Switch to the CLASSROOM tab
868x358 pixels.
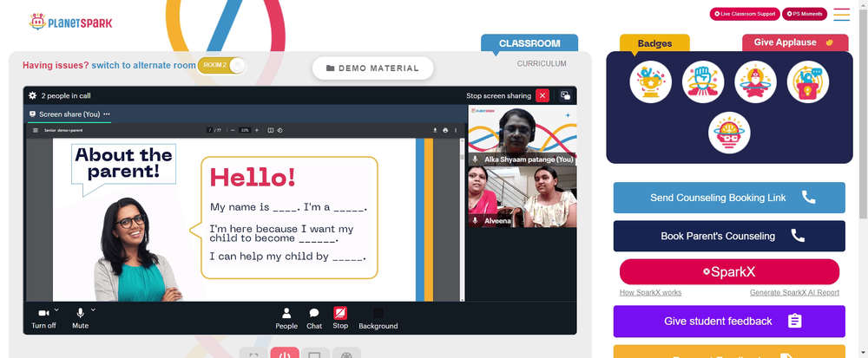click(x=529, y=43)
